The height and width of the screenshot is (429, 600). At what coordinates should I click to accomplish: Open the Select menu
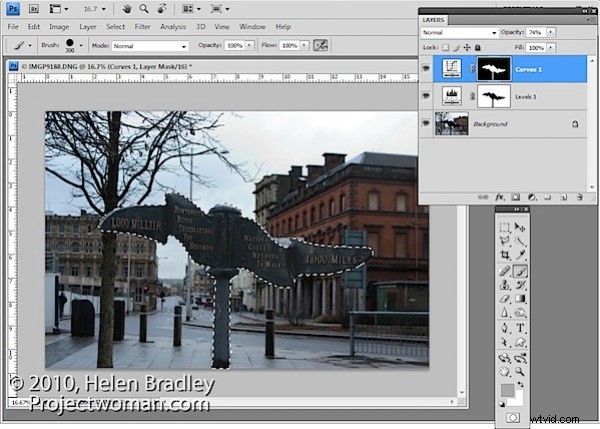pos(115,26)
